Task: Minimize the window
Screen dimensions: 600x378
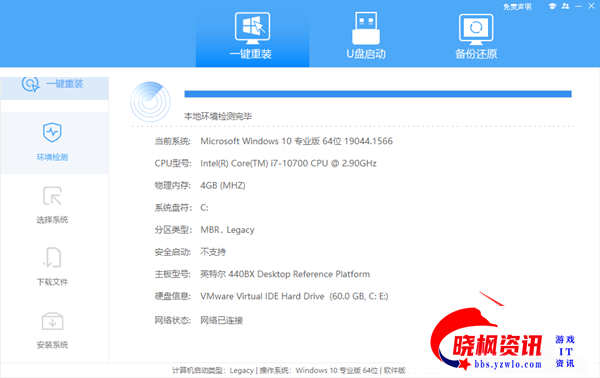Action: [579, 6]
